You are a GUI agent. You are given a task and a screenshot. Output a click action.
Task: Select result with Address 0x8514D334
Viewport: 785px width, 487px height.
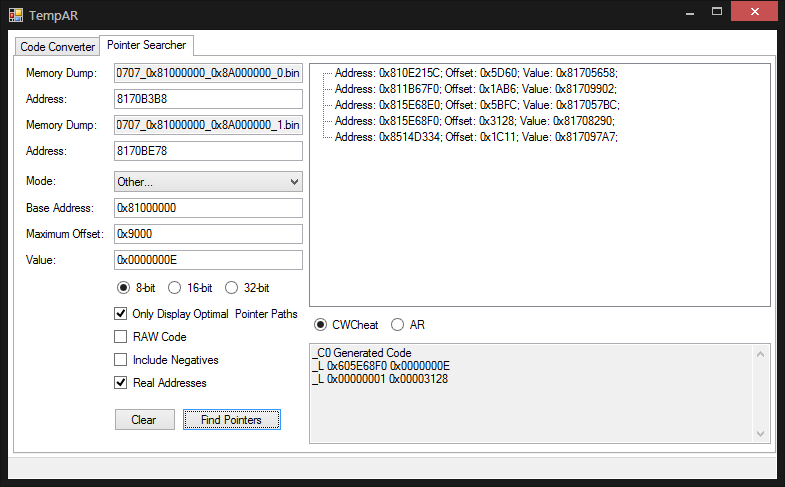pyautogui.click(x=476, y=137)
